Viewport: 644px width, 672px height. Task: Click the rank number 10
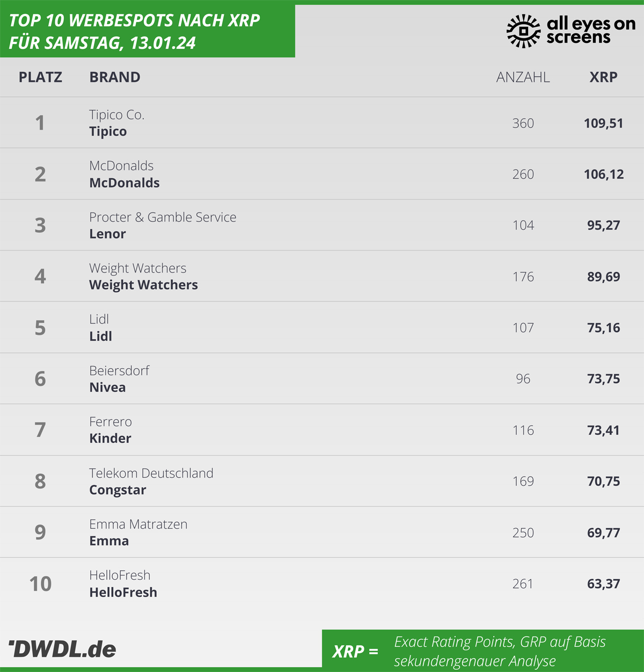coord(40,584)
